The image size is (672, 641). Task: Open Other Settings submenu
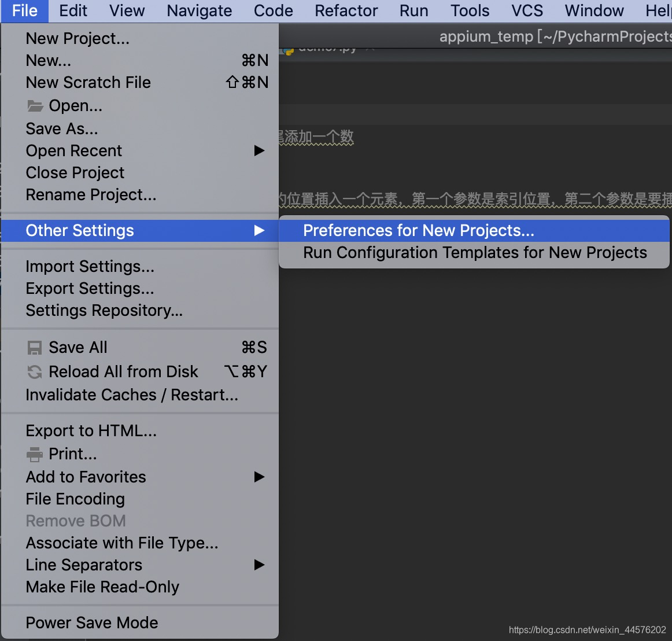point(140,231)
